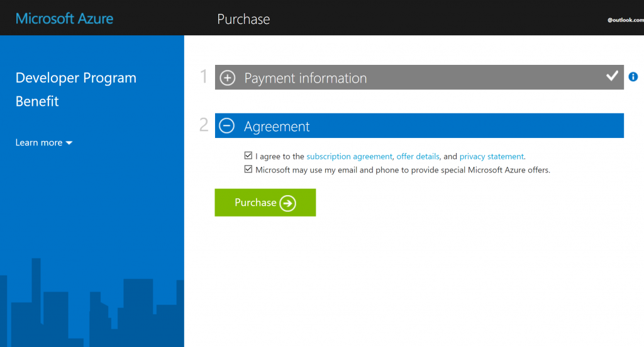644x347 pixels.
Task: Click the white checkmark on Payment information bar
Action: pos(612,76)
